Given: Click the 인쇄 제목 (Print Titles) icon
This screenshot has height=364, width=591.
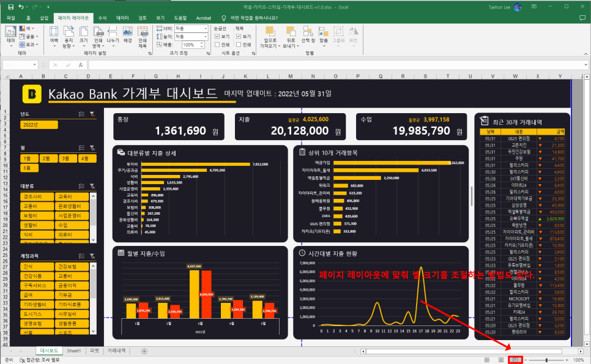Looking at the screenshot, I should coord(143,32).
